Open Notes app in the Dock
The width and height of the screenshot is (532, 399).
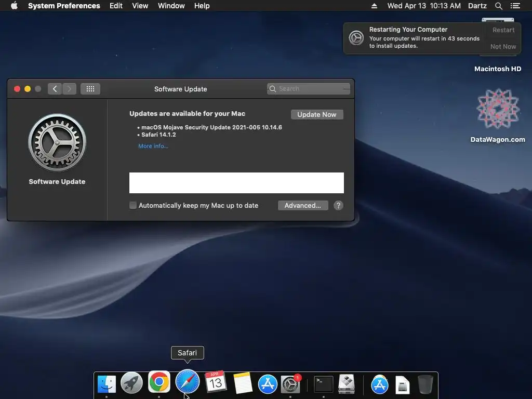click(x=243, y=383)
